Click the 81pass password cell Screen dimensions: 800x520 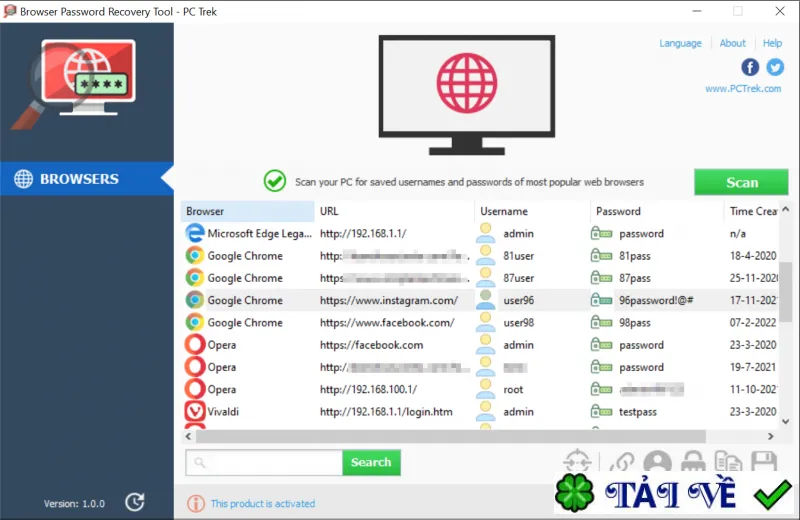click(635, 256)
